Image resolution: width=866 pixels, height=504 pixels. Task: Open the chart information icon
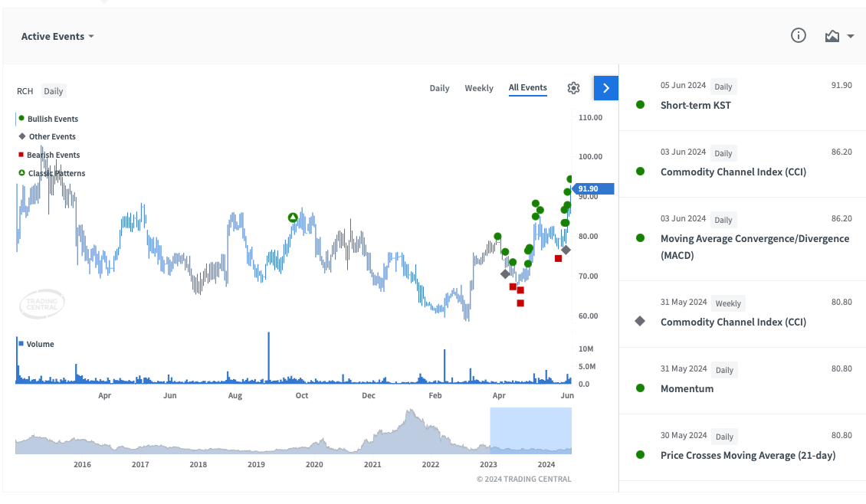coord(798,36)
